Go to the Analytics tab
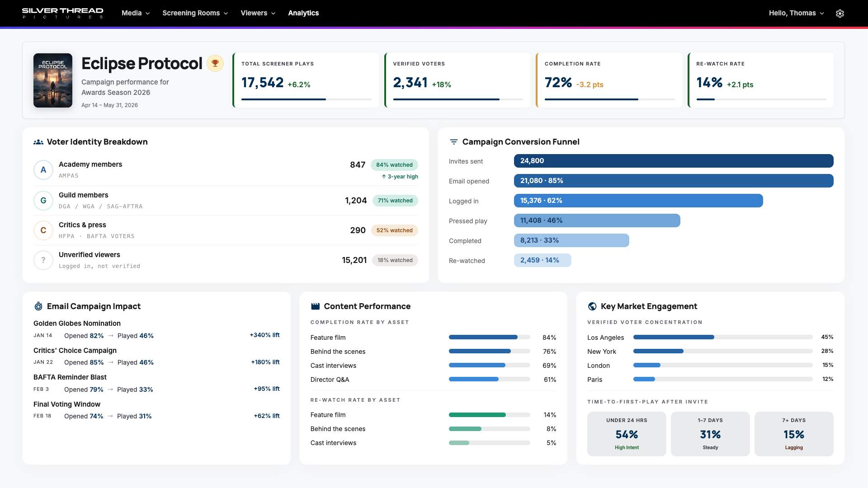The height and width of the screenshot is (488, 868). coord(303,13)
